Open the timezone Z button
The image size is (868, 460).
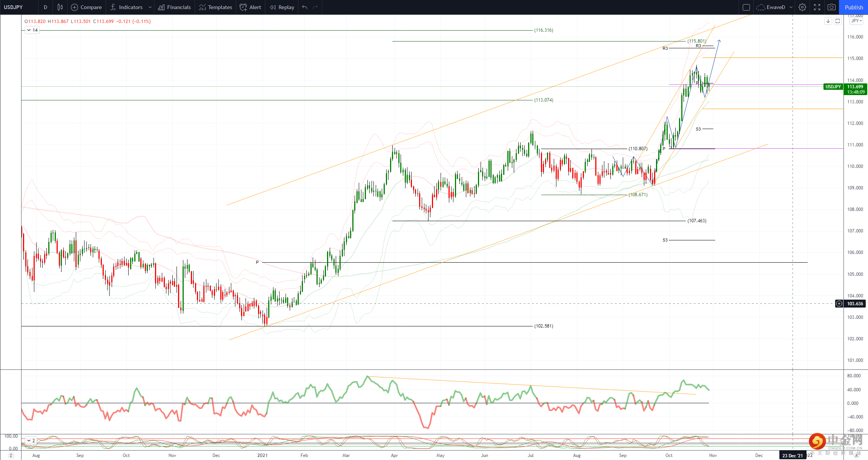11,455
